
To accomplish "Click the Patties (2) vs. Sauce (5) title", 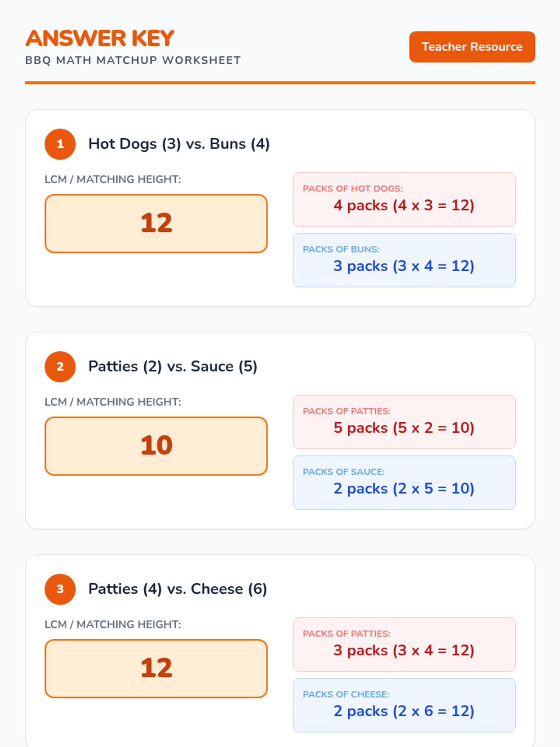I will [173, 366].
